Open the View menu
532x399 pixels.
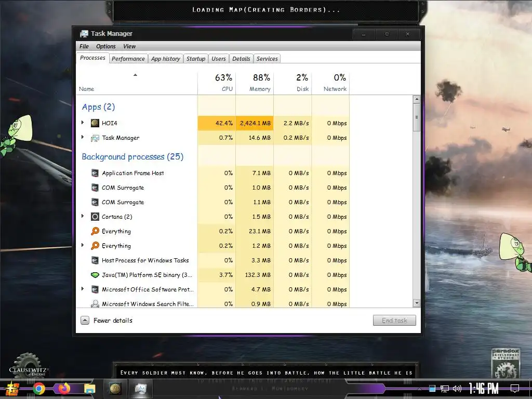coord(129,46)
